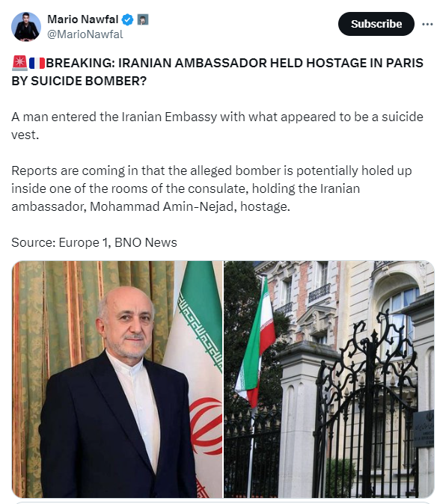Open the ambassador portrait photo
437x504 pixels.
pyautogui.click(x=117, y=379)
